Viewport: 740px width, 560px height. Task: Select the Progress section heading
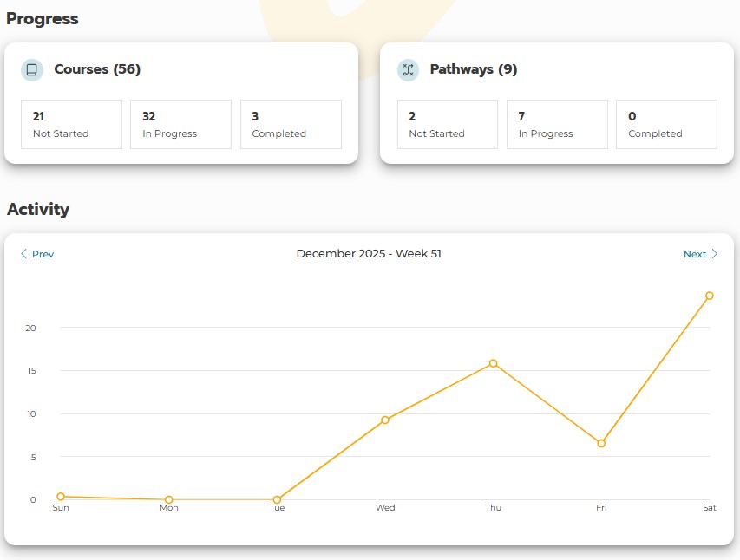42,18
